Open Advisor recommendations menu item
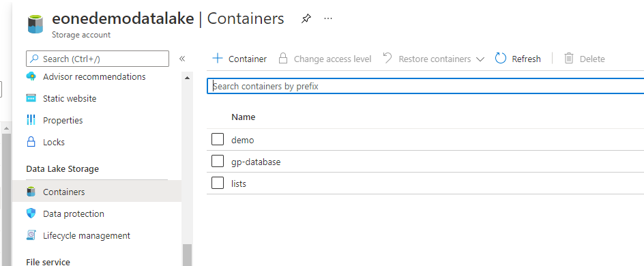 (94, 77)
